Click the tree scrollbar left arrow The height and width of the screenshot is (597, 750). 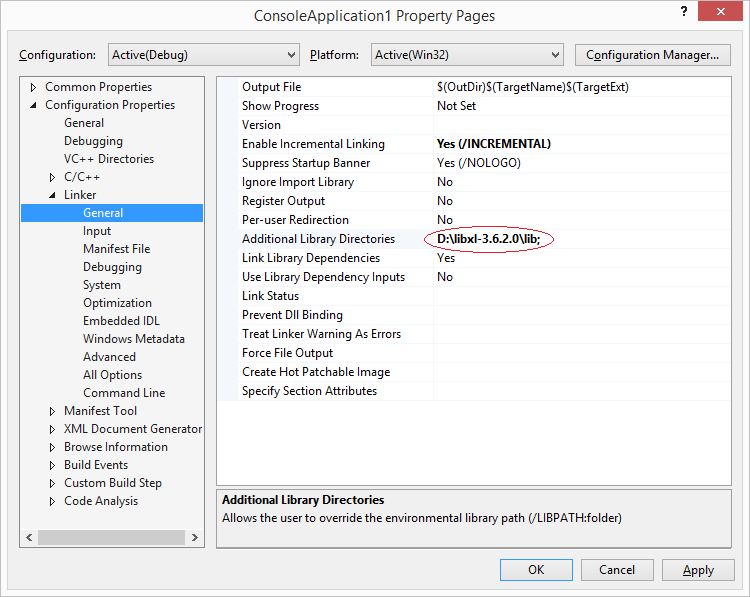[29, 537]
